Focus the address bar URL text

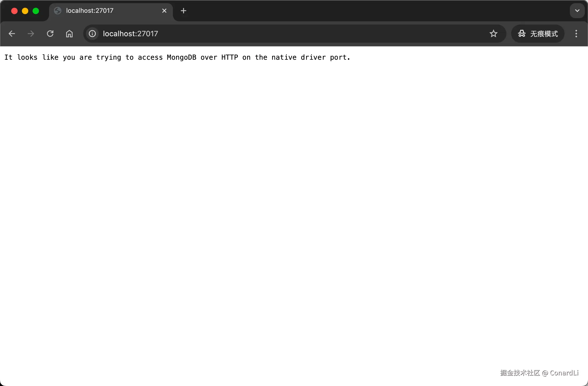130,34
